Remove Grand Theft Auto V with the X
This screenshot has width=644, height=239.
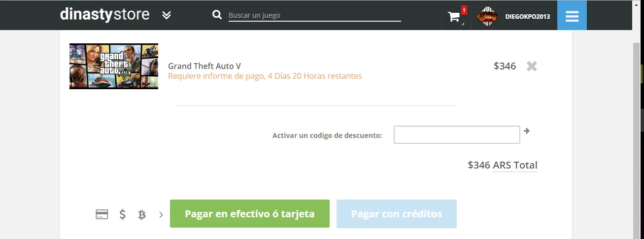click(532, 66)
